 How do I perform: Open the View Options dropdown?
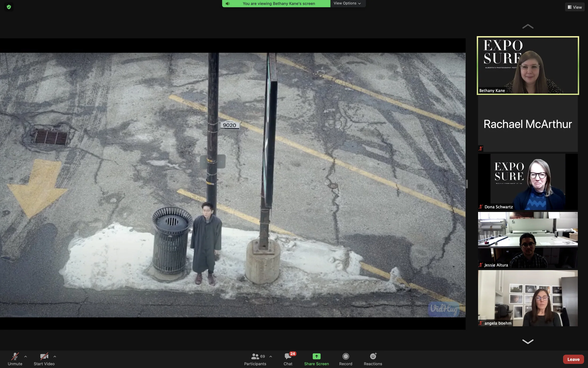pos(347,3)
